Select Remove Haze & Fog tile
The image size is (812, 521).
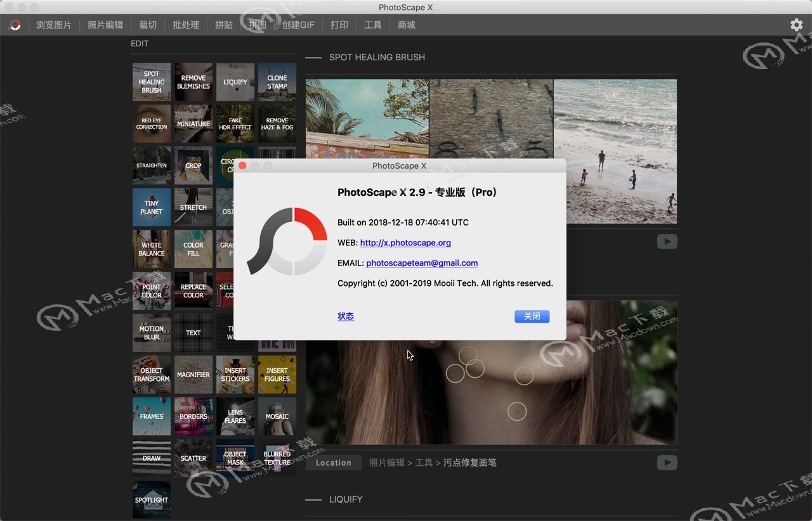pos(277,124)
